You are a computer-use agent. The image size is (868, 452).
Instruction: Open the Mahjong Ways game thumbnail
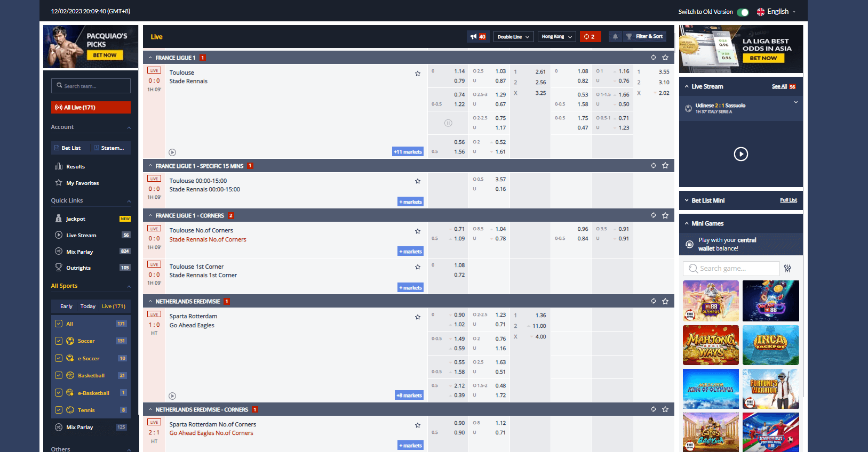click(711, 345)
